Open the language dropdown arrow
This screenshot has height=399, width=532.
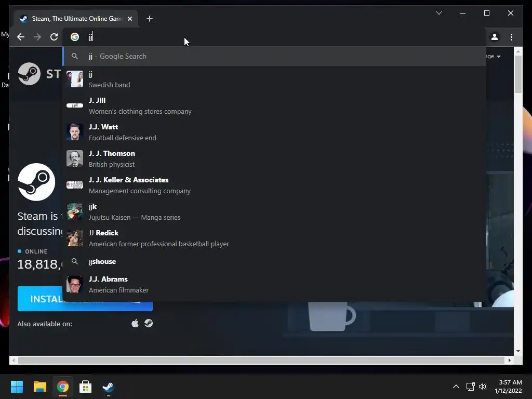click(x=498, y=56)
